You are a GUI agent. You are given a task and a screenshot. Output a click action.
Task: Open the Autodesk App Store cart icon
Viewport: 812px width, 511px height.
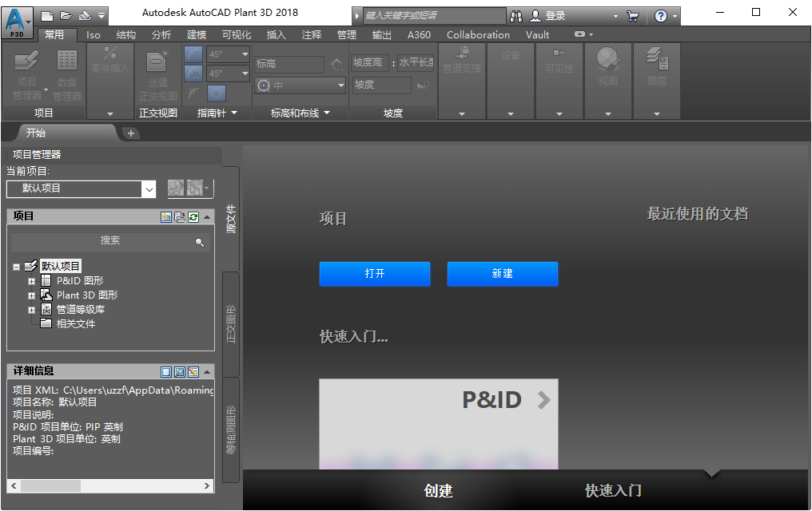[632, 16]
